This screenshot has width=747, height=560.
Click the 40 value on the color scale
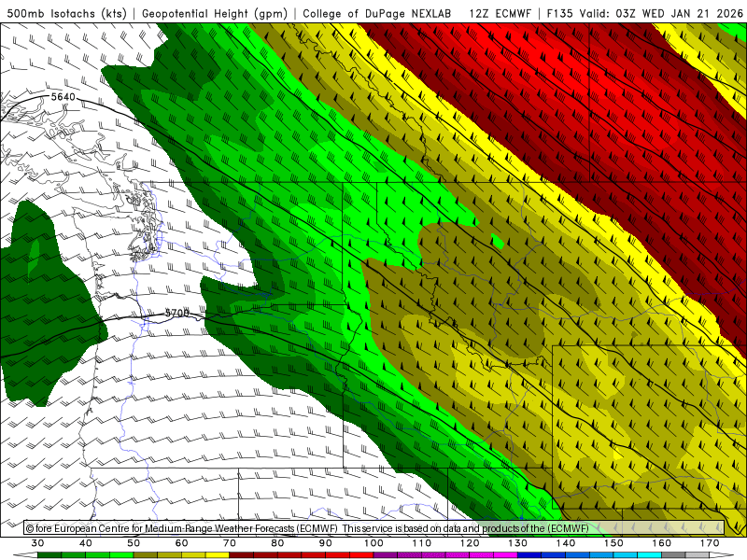coord(86,543)
